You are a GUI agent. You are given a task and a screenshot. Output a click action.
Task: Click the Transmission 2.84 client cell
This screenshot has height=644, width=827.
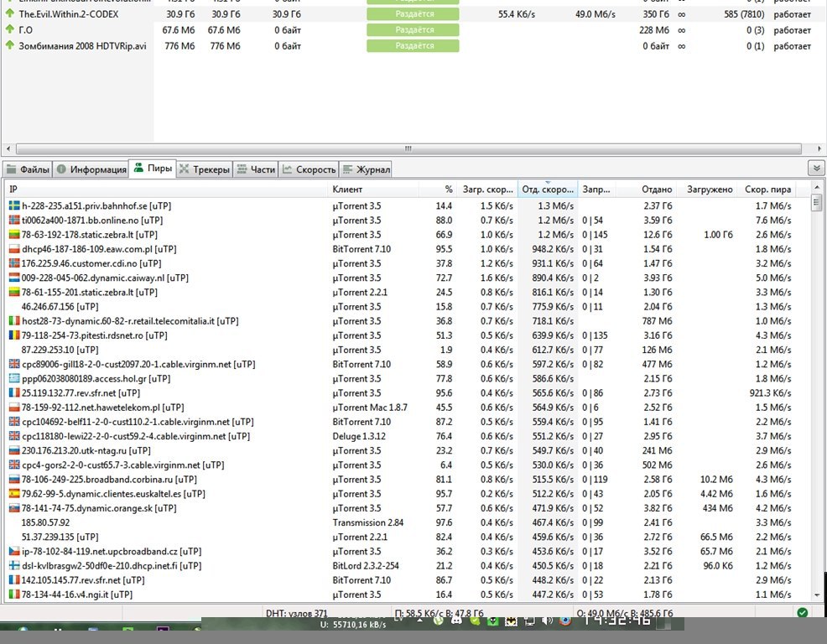pyautogui.click(x=367, y=522)
